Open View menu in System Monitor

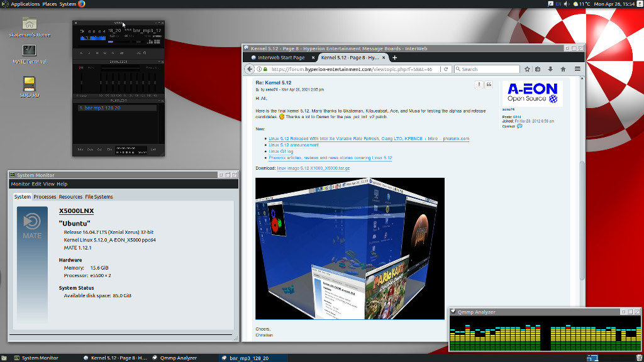49,184
